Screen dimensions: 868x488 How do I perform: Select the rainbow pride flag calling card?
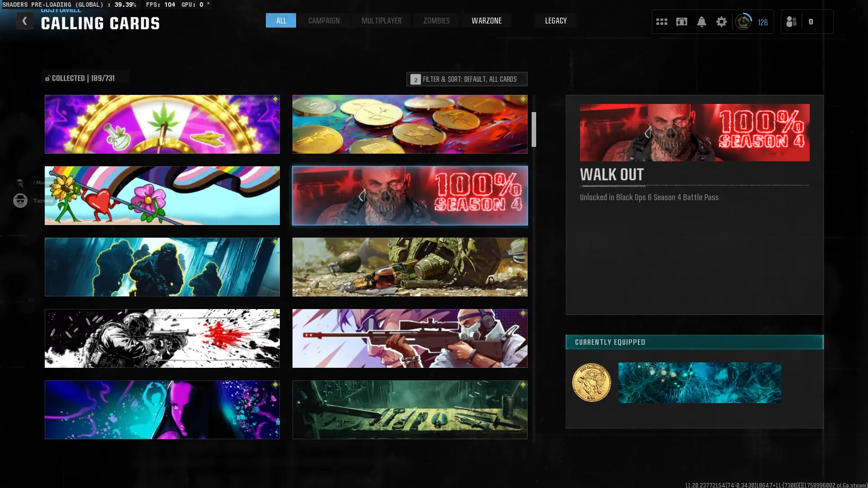click(x=162, y=196)
